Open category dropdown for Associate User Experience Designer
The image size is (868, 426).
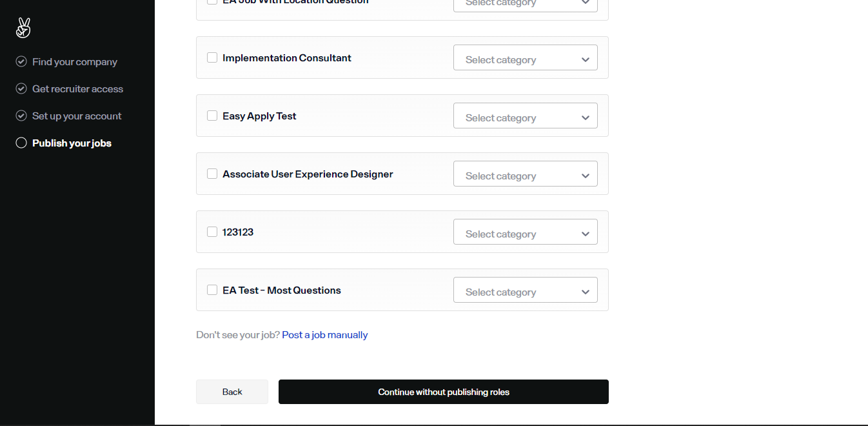click(x=526, y=174)
